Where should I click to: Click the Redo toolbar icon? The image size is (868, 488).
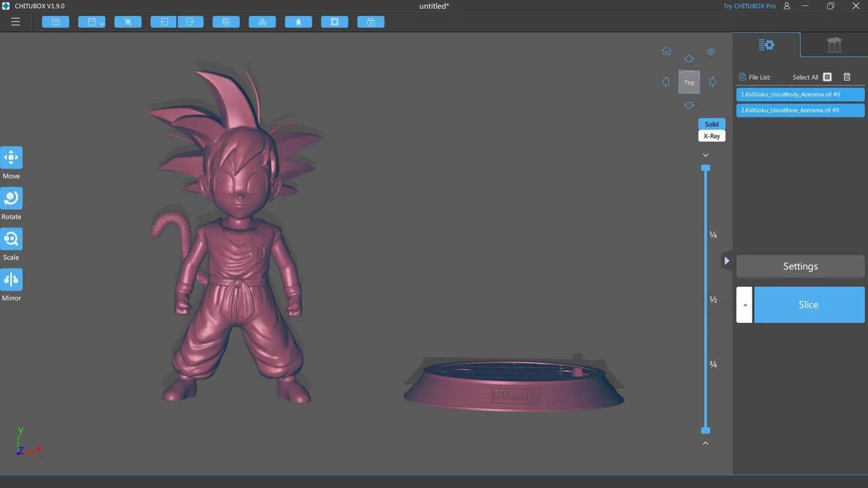click(x=190, y=22)
